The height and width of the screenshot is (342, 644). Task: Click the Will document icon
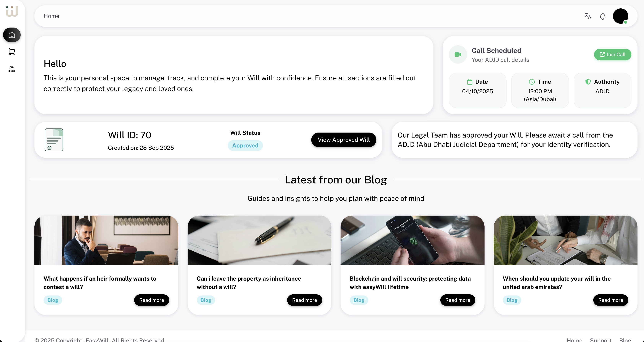click(x=54, y=140)
